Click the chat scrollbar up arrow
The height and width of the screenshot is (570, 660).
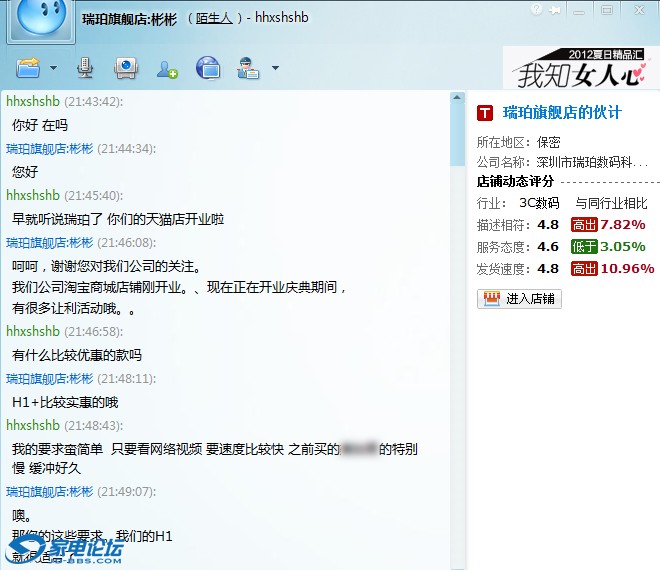457,98
